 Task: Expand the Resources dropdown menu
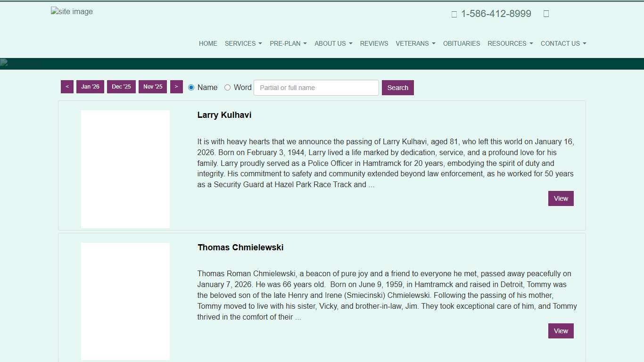(x=510, y=43)
